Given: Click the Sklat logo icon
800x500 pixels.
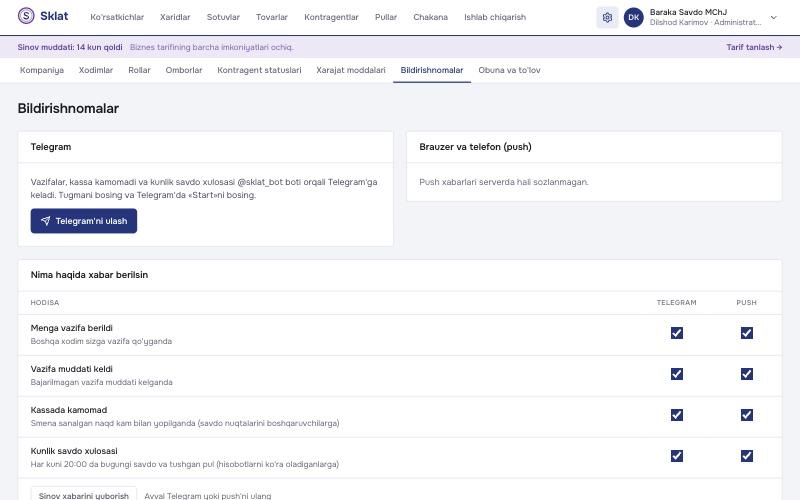Looking at the screenshot, I should 26,16.
